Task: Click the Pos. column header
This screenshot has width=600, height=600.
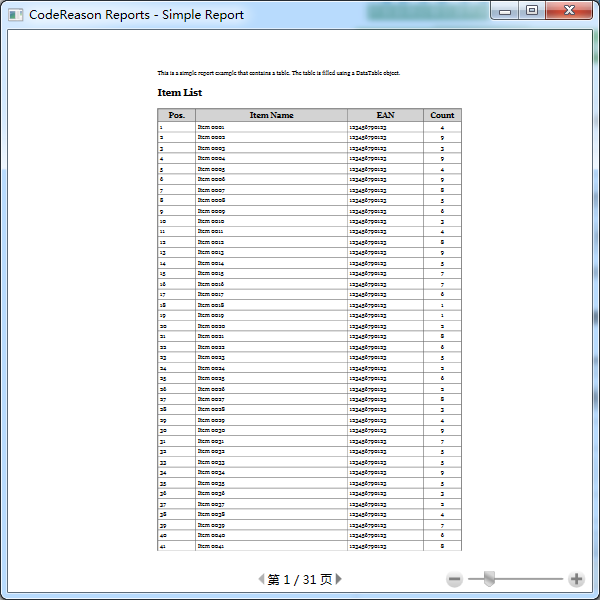Action: pyautogui.click(x=177, y=115)
